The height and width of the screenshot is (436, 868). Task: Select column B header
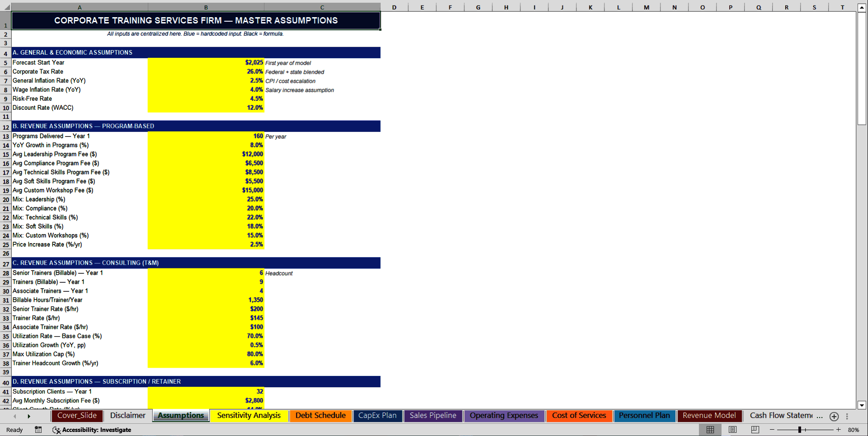(x=206, y=7)
